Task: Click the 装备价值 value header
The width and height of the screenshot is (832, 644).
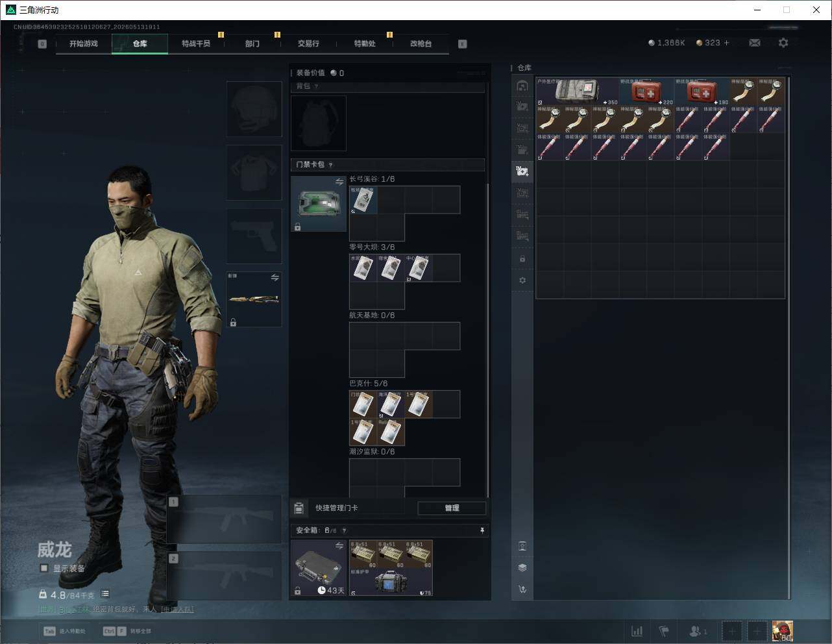Action: click(x=320, y=73)
